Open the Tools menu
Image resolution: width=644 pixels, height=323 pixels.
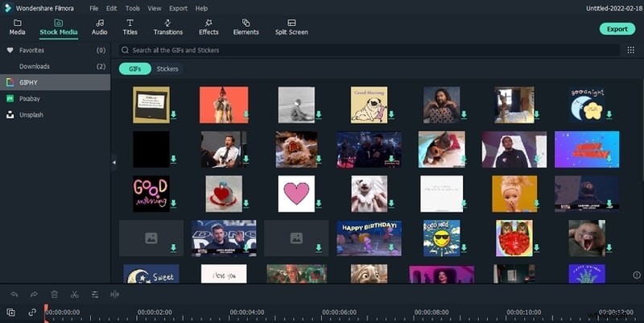(x=132, y=8)
